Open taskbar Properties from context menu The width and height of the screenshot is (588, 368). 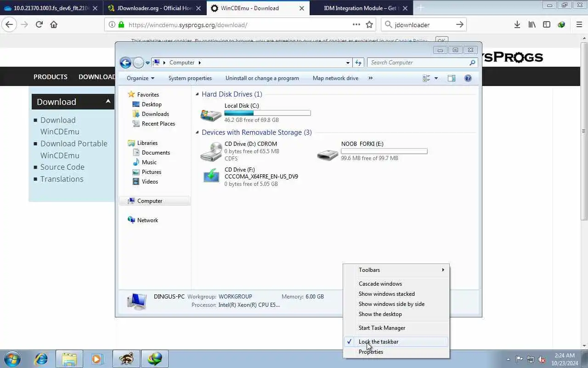[x=396, y=352]
